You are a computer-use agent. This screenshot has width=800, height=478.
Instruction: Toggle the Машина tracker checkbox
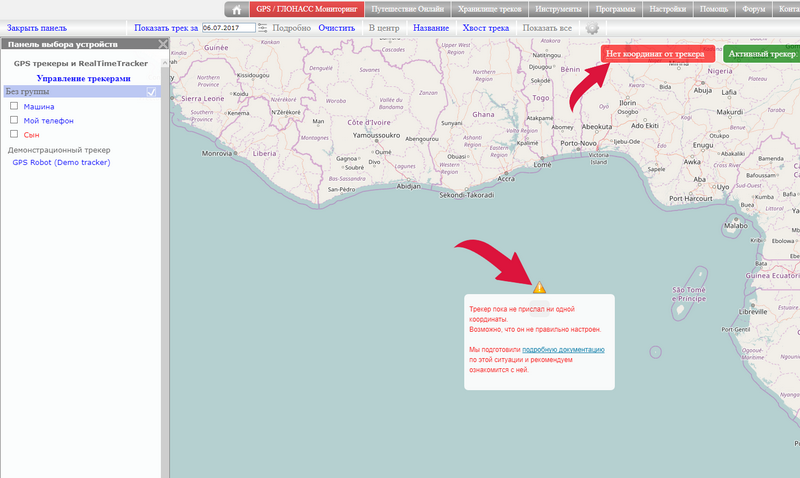click(14, 105)
